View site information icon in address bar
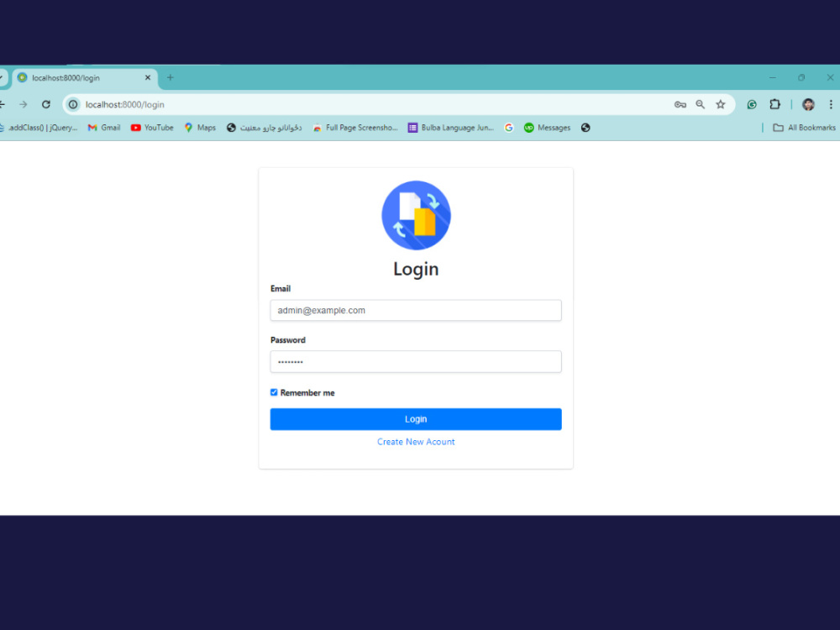840x630 pixels. (x=73, y=104)
